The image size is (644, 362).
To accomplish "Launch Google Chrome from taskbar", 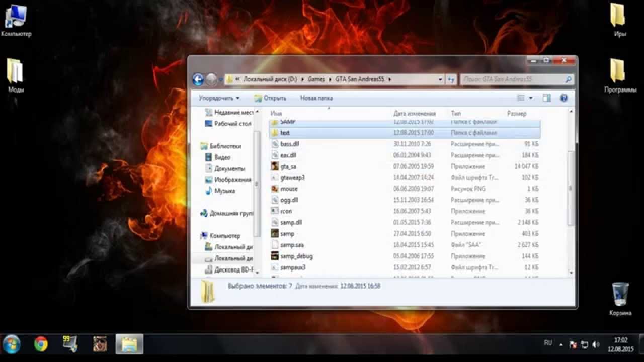I will tap(41, 344).
